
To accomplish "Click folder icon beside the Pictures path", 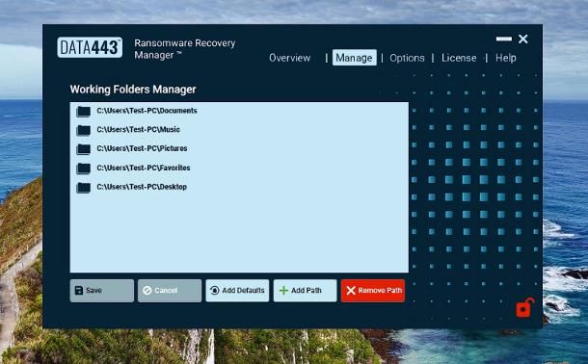I will 83,149.
